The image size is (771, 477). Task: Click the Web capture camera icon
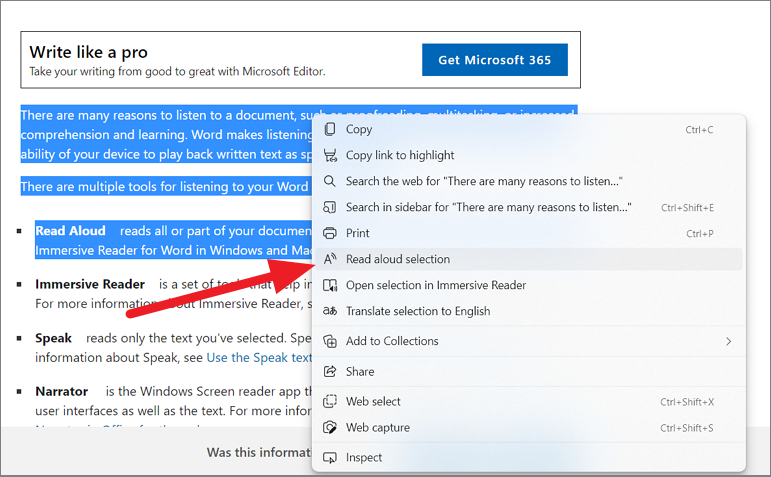[x=330, y=427]
